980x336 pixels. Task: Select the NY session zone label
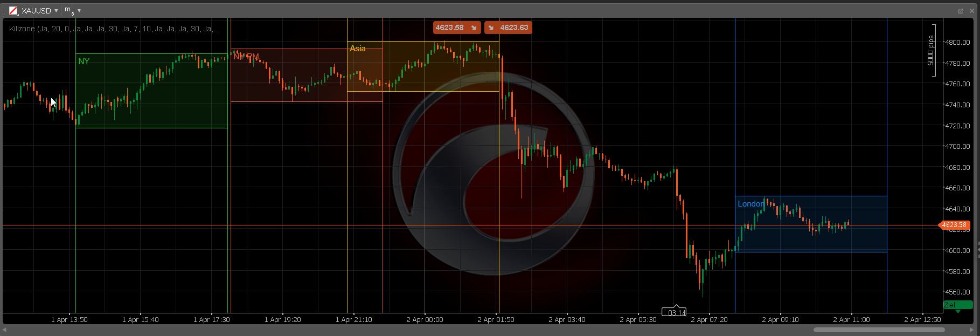pyautogui.click(x=84, y=61)
